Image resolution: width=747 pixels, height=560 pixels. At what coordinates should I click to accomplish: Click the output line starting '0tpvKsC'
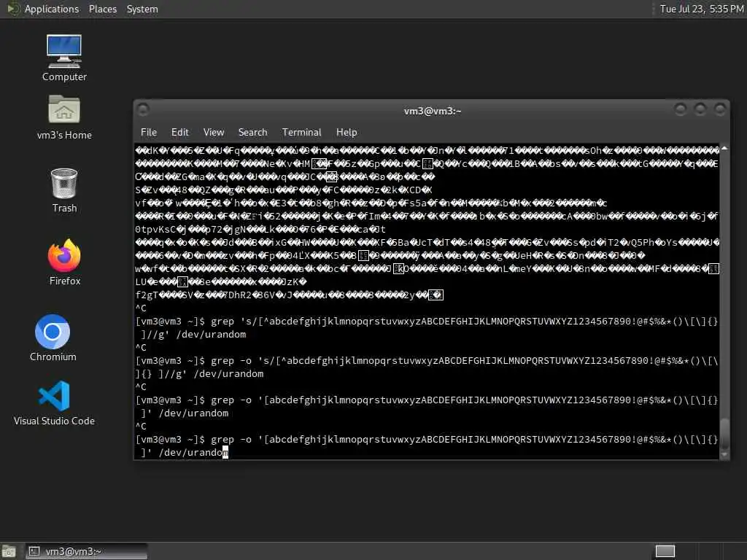260,230
